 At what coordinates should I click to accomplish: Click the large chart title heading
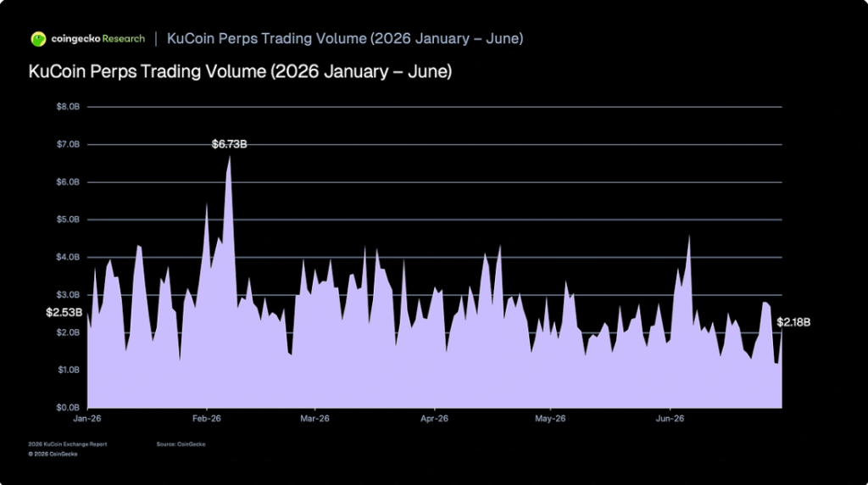click(x=240, y=71)
